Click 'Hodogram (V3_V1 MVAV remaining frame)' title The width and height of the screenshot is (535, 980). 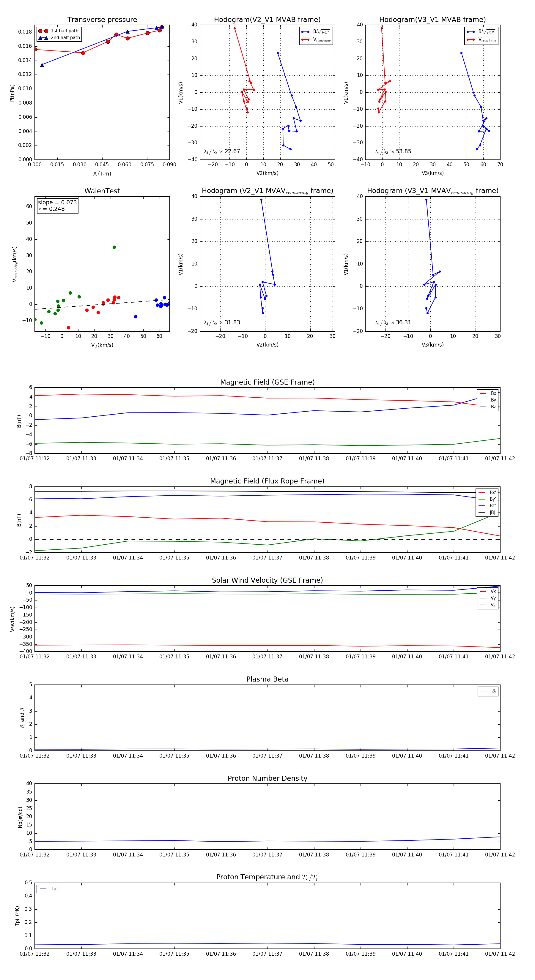pos(432,191)
